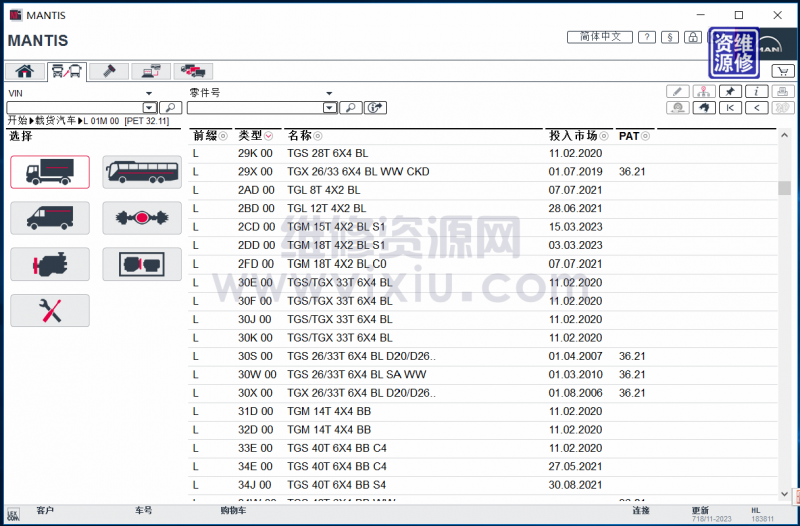Click the VIN search magnifier button
This screenshot has width=800, height=526.
point(170,108)
